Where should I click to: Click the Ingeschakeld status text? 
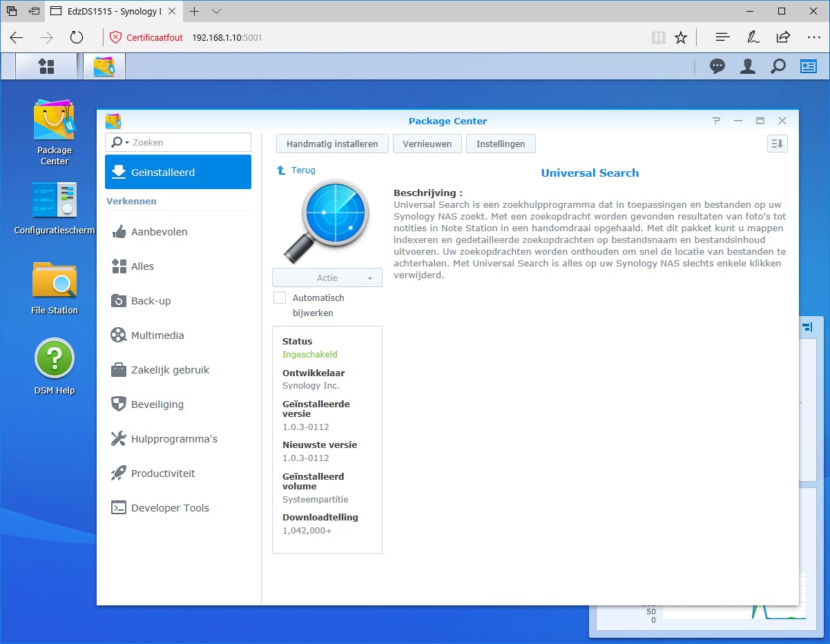click(x=309, y=354)
